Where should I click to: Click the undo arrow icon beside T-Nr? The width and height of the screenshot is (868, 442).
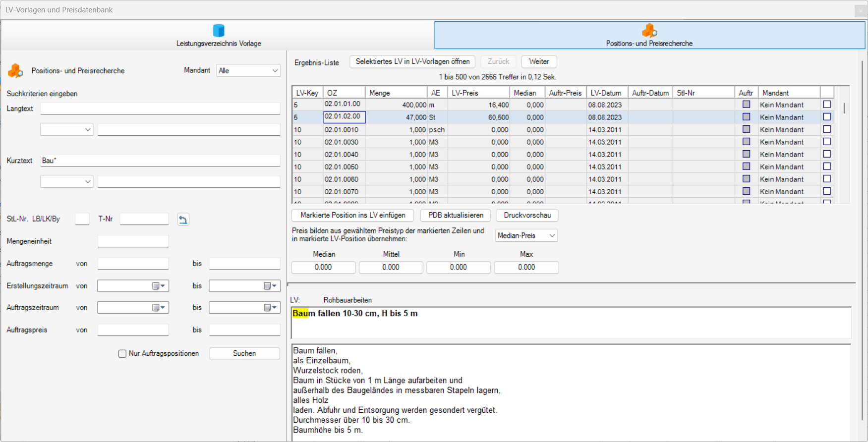183,220
